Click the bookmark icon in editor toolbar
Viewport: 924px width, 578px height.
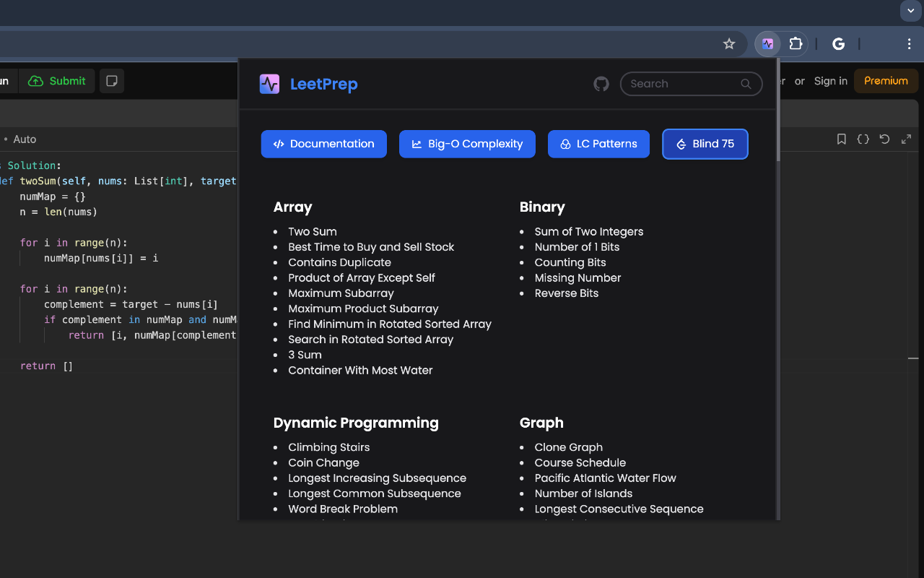[841, 139]
